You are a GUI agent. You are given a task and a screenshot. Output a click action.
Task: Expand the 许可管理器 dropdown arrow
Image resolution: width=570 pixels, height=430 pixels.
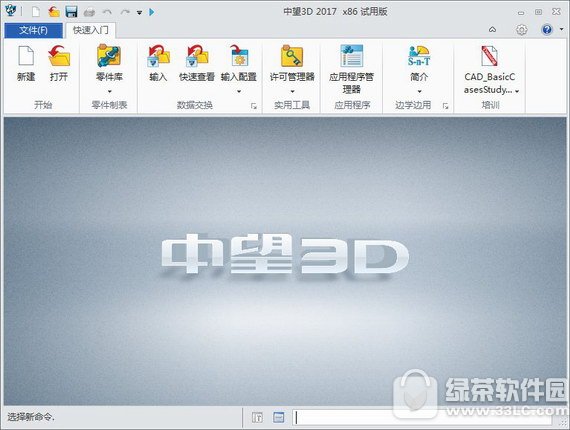pos(292,91)
